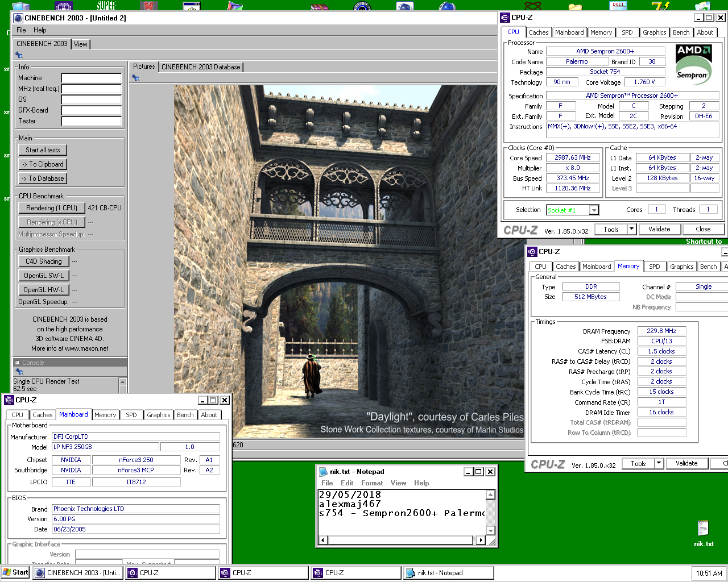The width and height of the screenshot is (728, 582).
Task: Run the OpenGL HW-L benchmark
Action: [x=44, y=290]
